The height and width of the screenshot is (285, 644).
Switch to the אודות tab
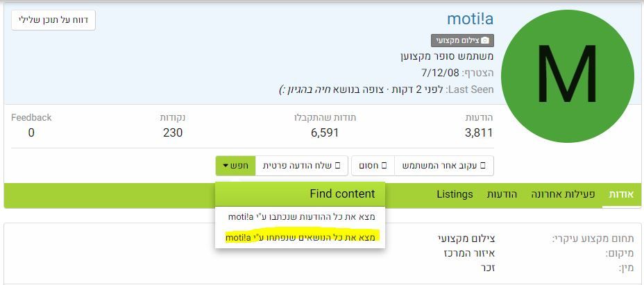[x=620, y=194]
